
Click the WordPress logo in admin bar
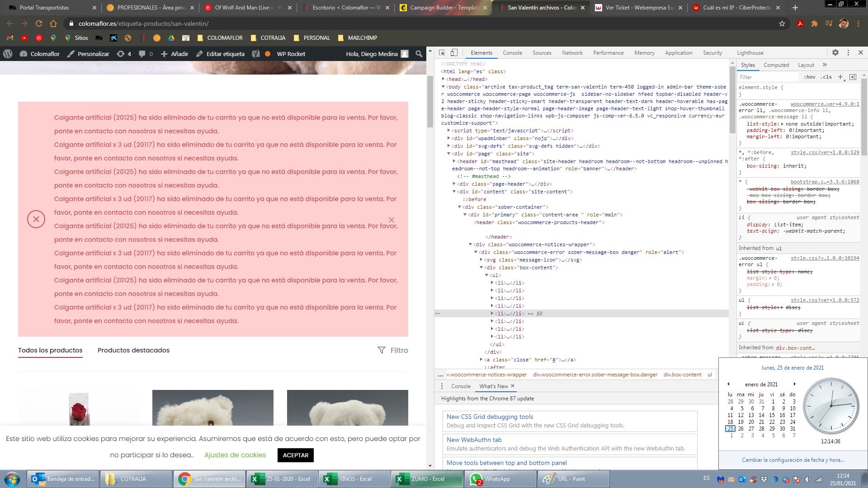coord(8,54)
